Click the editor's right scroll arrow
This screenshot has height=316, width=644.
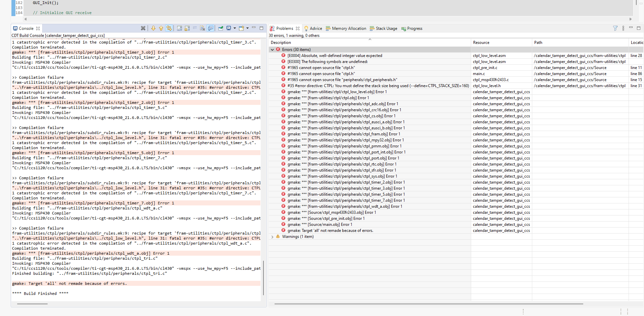point(631,19)
